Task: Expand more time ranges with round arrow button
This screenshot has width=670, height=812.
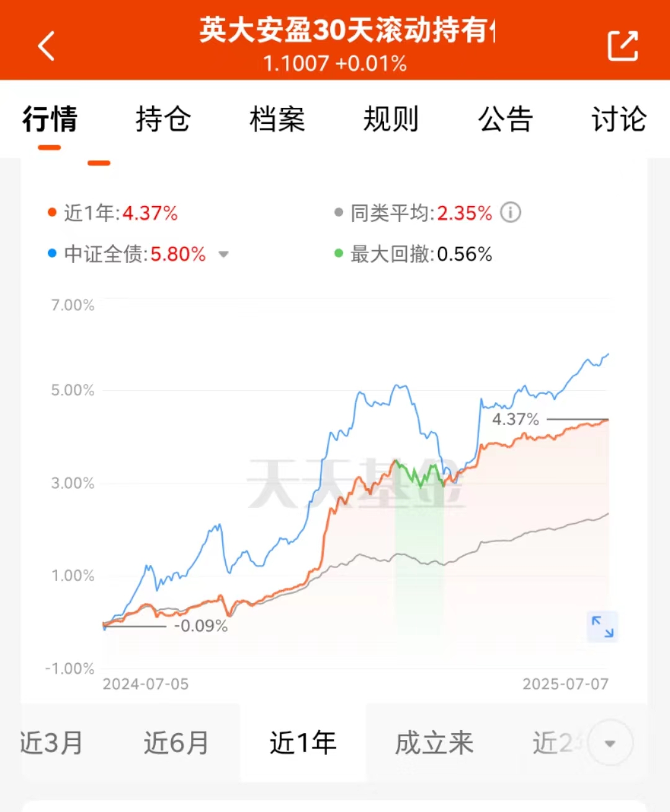Action: click(x=610, y=743)
